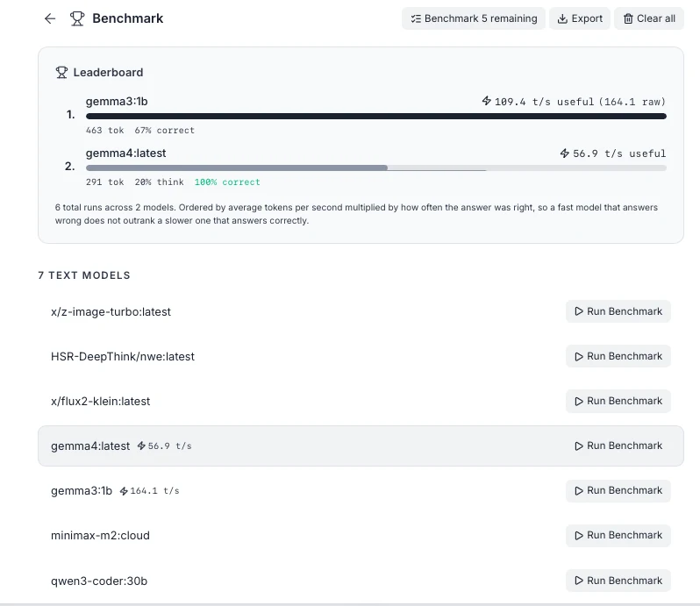Select the x/z-image-turbo:latest model row
Screen dimensions: 700x606
click(361, 311)
